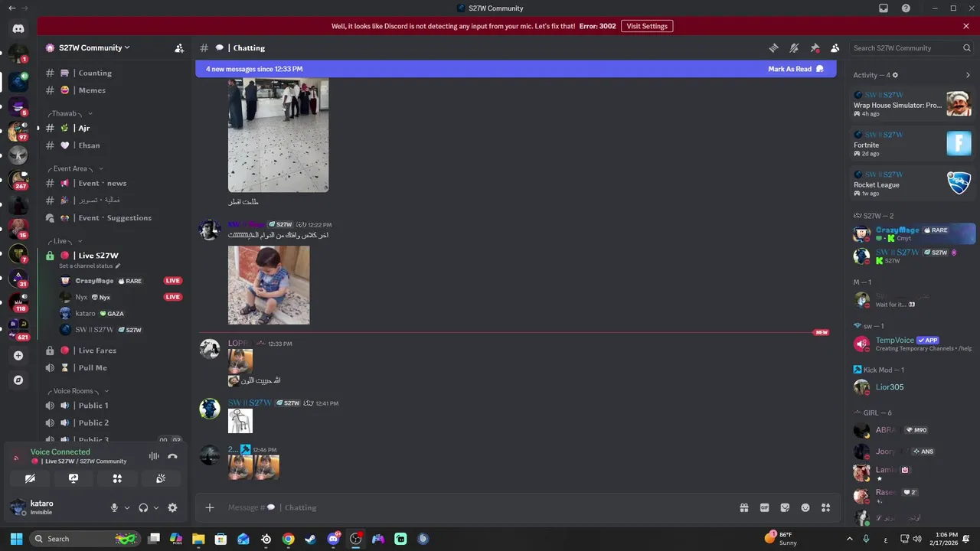
Task: Open Discord inbox in title bar
Action: coord(884,8)
